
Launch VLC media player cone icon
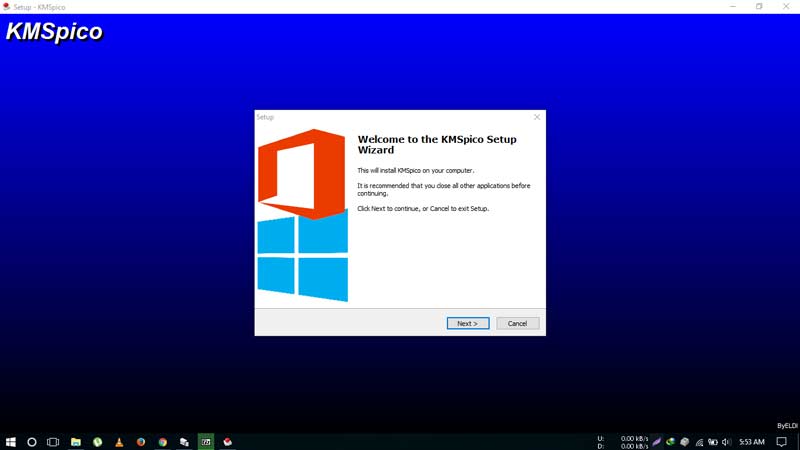click(x=119, y=442)
